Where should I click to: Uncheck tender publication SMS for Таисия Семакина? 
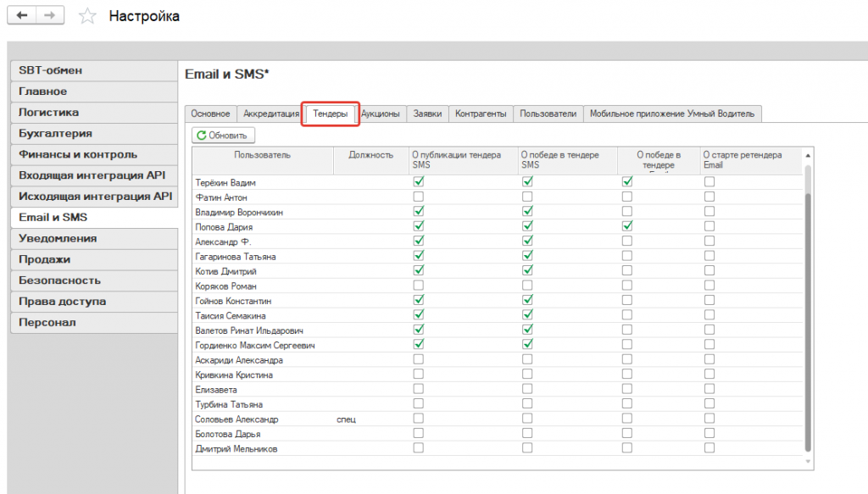419,314
